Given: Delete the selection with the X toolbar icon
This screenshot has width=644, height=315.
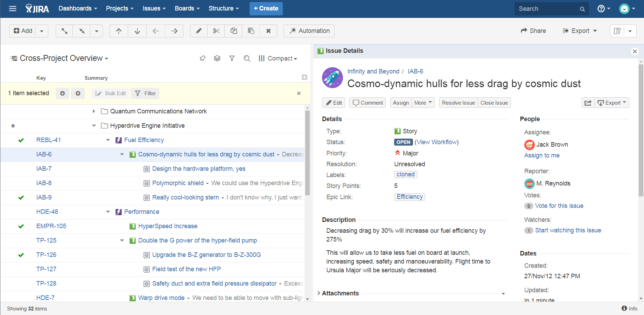Looking at the screenshot, I should [x=268, y=31].
